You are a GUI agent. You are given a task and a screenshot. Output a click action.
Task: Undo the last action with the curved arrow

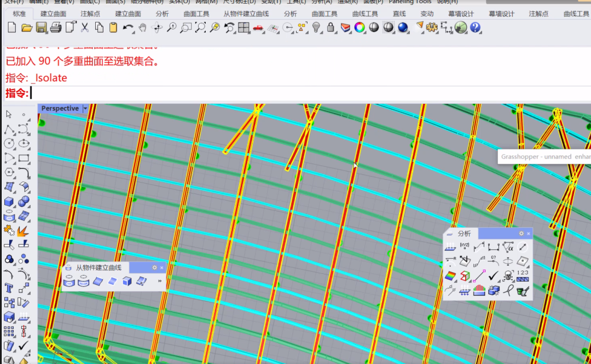[128, 27]
